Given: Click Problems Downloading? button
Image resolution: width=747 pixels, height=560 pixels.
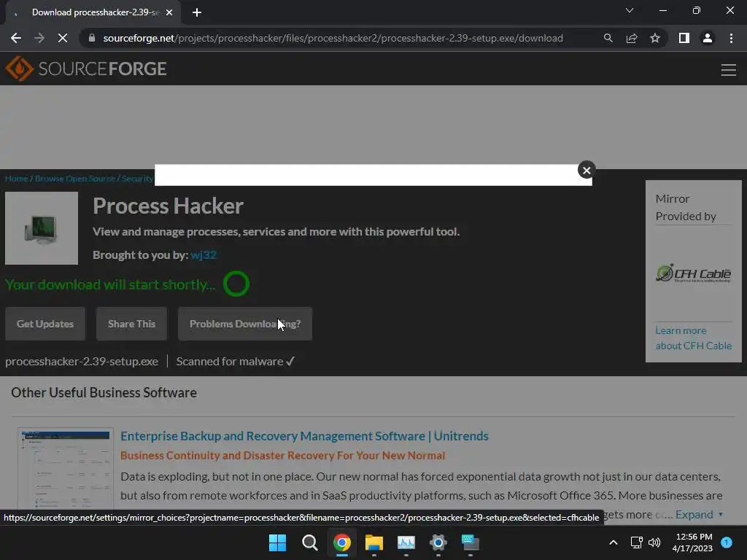Looking at the screenshot, I should pyautogui.click(x=245, y=324).
